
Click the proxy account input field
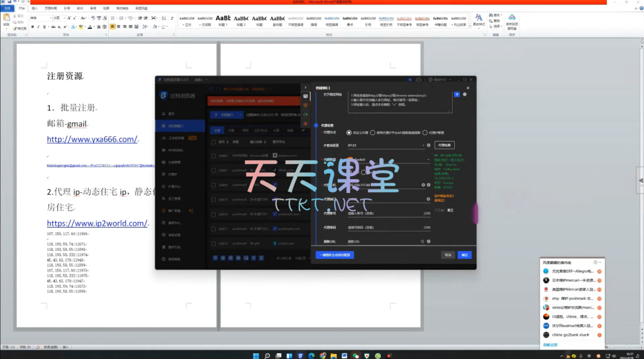tap(384, 213)
